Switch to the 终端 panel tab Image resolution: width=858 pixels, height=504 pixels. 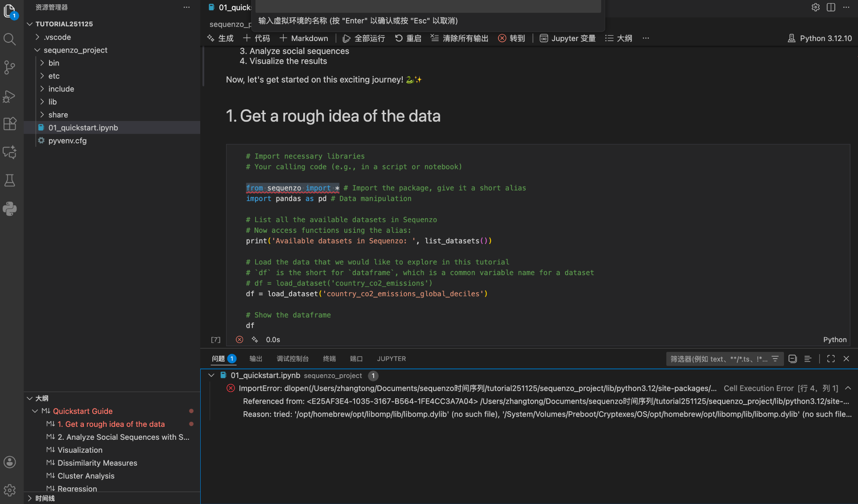tap(329, 359)
